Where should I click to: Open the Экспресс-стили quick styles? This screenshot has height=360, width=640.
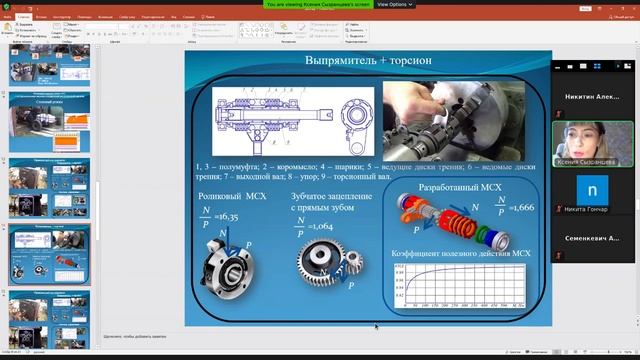(x=301, y=30)
